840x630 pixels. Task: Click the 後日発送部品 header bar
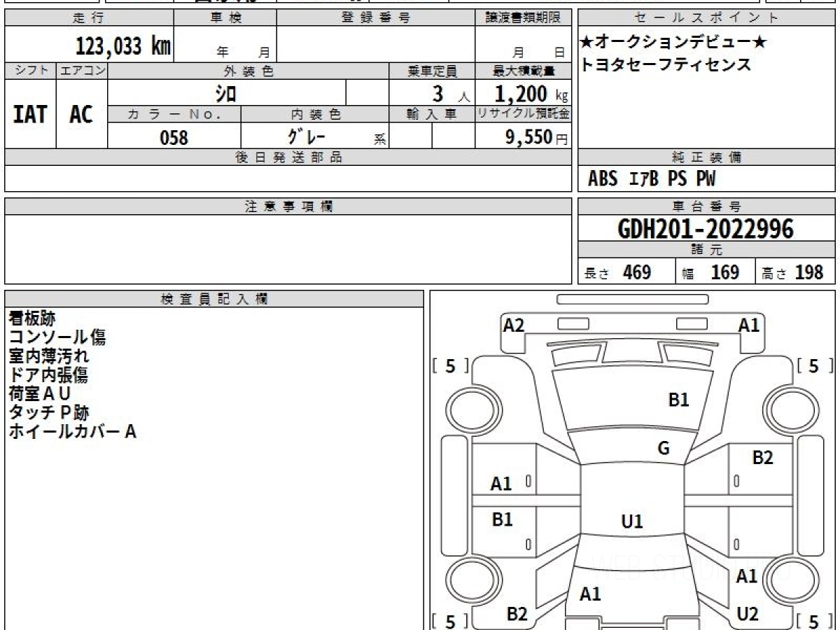(x=288, y=157)
